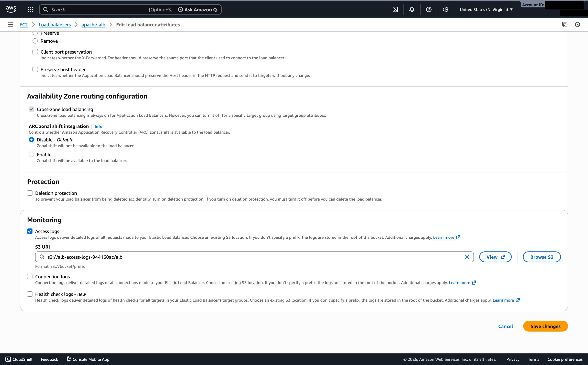588x365 pixels.
Task: Click the apache-alb breadcrumb link
Action: (x=93, y=24)
